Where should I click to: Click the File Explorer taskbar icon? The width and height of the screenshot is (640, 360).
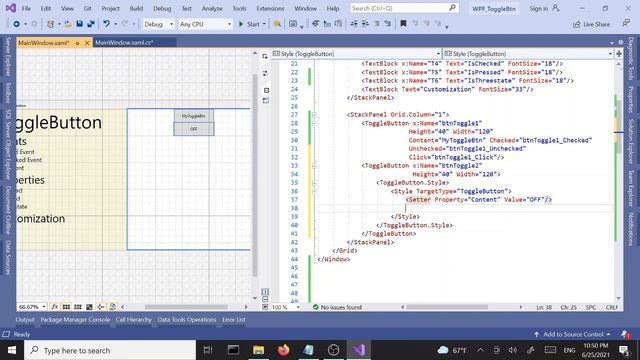[x=258, y=350]
